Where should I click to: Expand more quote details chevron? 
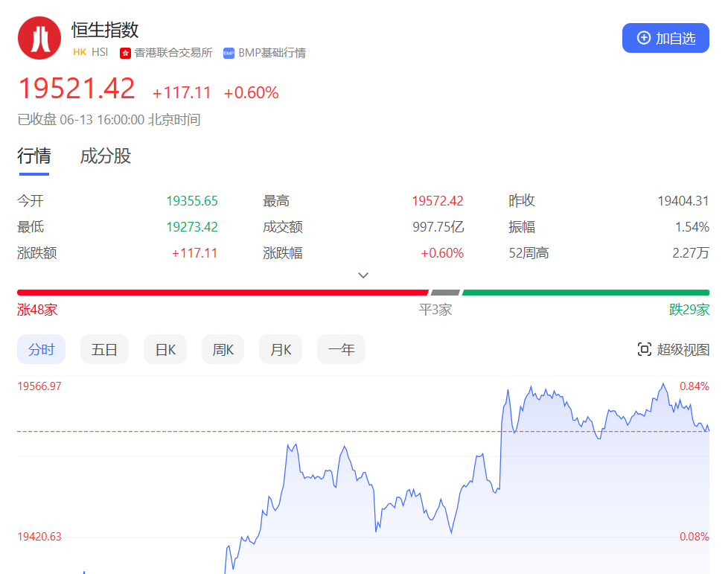363,275
